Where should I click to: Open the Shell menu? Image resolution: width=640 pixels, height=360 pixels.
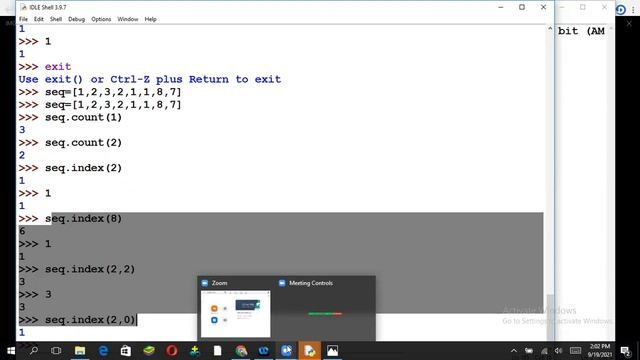[56, 19]
